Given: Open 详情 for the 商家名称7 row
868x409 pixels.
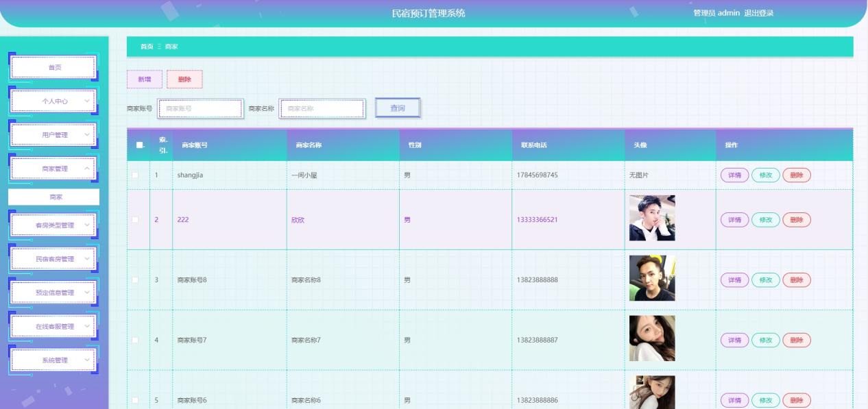Looking at the screenshot, I should point(734,340).
